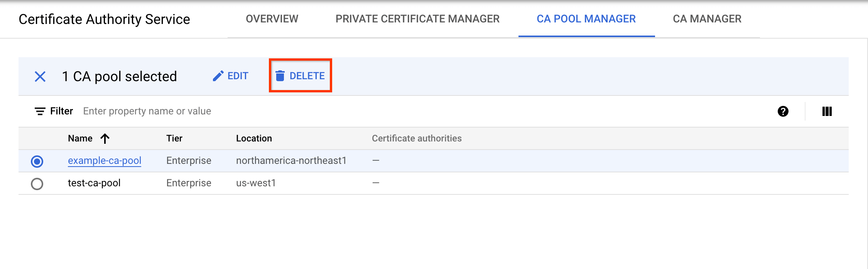
Task: Sort by the Tier column header
Action: (x=174, y=138)
